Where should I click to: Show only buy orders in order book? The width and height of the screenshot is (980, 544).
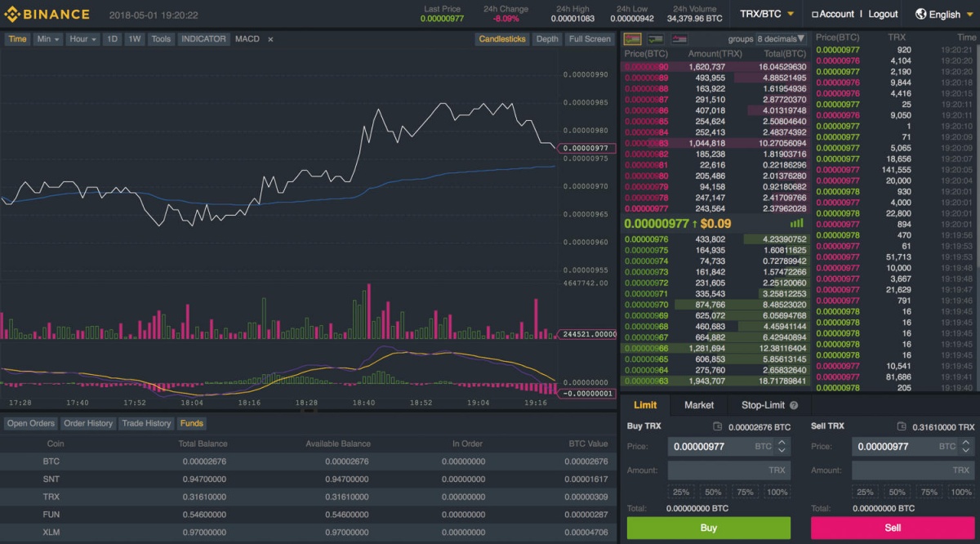point(656,38)
